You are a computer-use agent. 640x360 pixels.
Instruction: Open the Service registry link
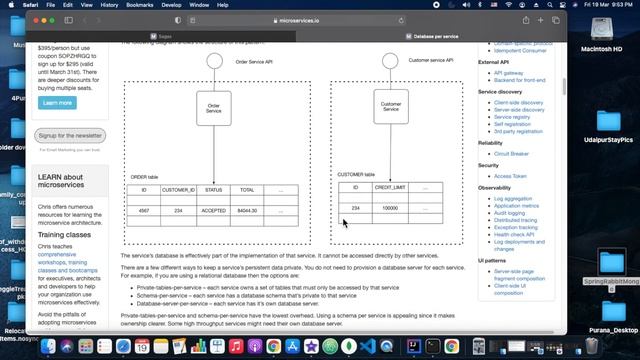[x=512, y=117]
